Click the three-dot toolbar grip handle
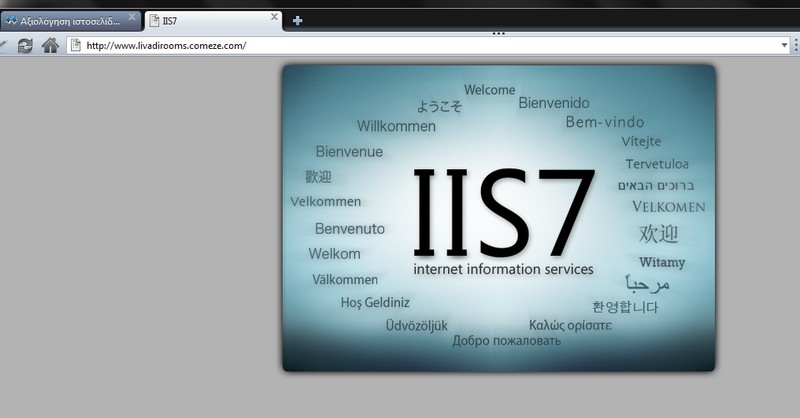800x418 pixels. pyautogui.click(x=498, y=34)
